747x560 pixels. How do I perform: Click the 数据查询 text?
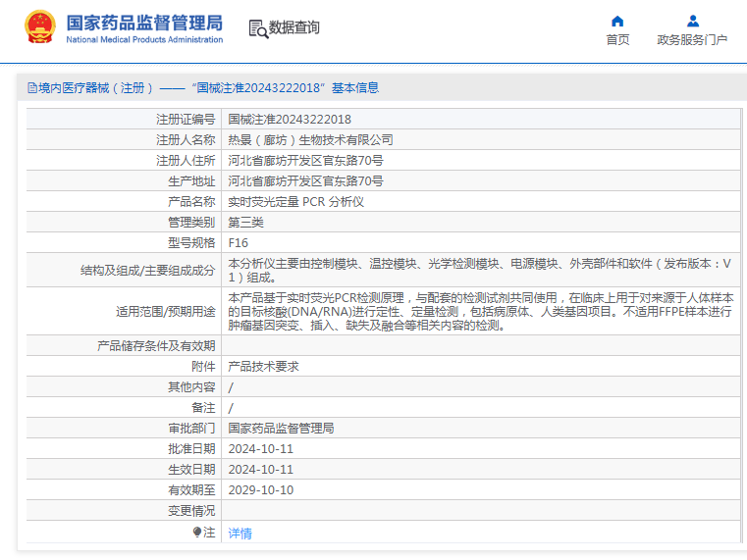(x=293, y=27)
